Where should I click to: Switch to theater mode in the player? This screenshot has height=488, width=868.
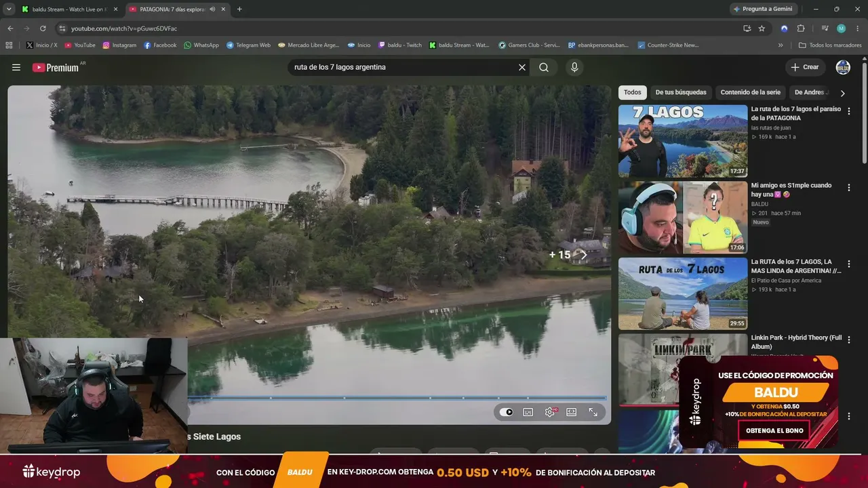(x=572, y=412)
